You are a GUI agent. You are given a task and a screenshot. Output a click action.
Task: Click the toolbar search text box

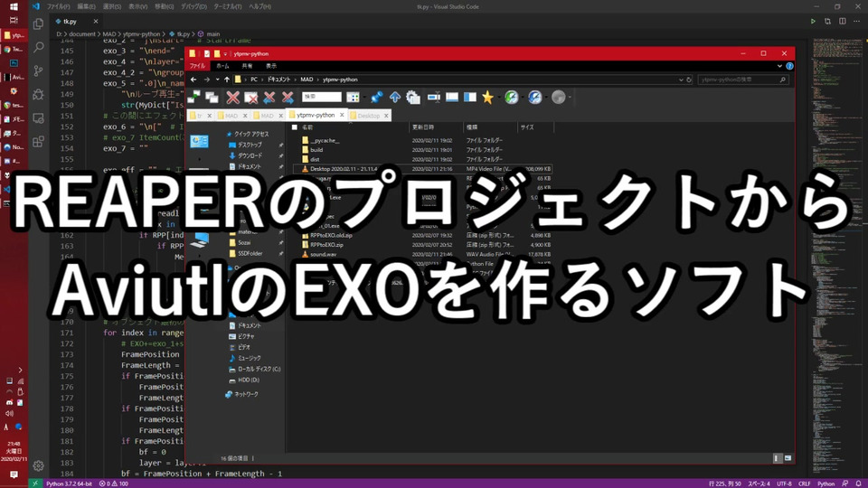pos(322,97)
